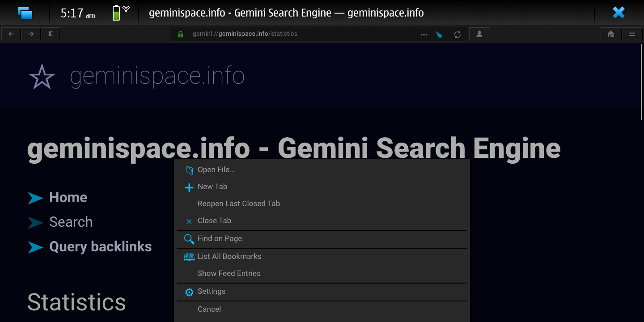
Task: Choose Close Tab menu entry
Action: pyautogui.click(x=214, y=221)
